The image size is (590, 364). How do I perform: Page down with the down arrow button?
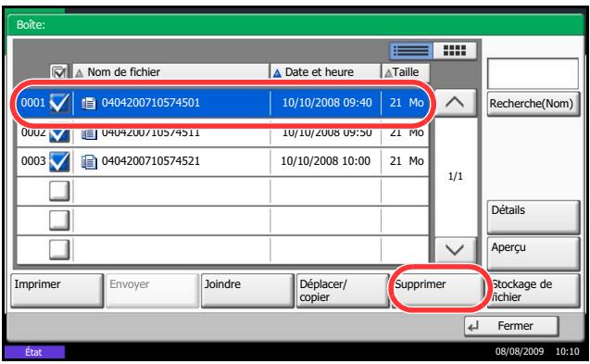tap(455, 249)
